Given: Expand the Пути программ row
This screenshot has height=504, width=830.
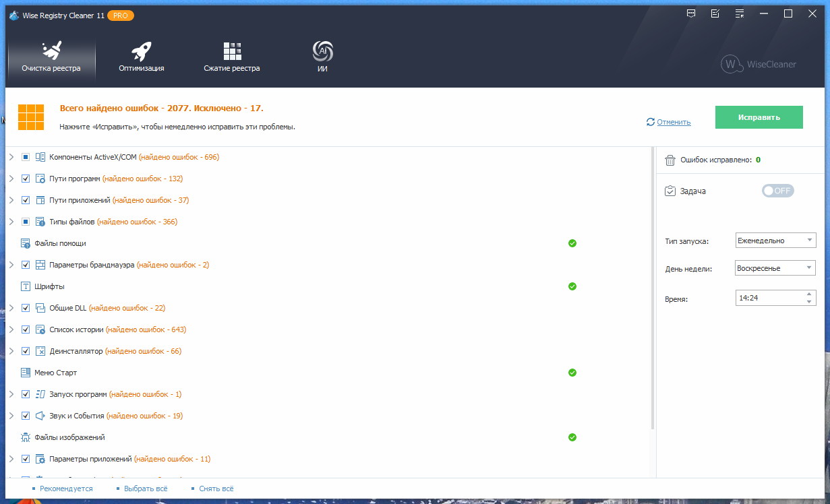Looking at the screenshot, I should [11, 179].
